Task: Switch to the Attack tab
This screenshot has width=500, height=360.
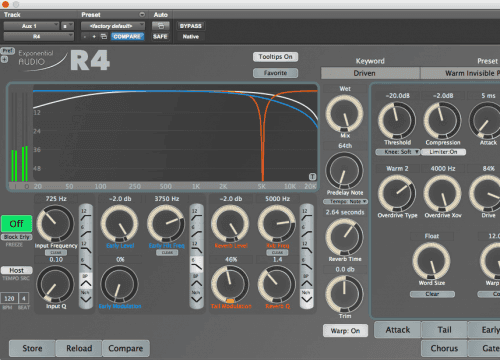Action: 398,330
